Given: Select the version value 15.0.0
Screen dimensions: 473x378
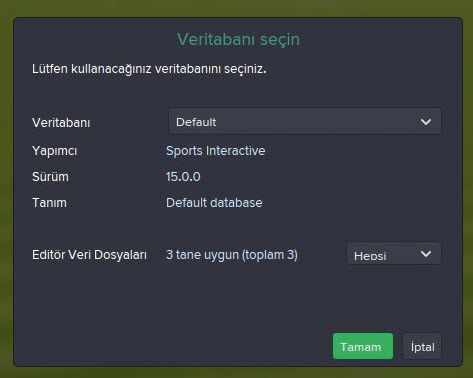Looking at the screenshot, I should [x=183, y=177].
